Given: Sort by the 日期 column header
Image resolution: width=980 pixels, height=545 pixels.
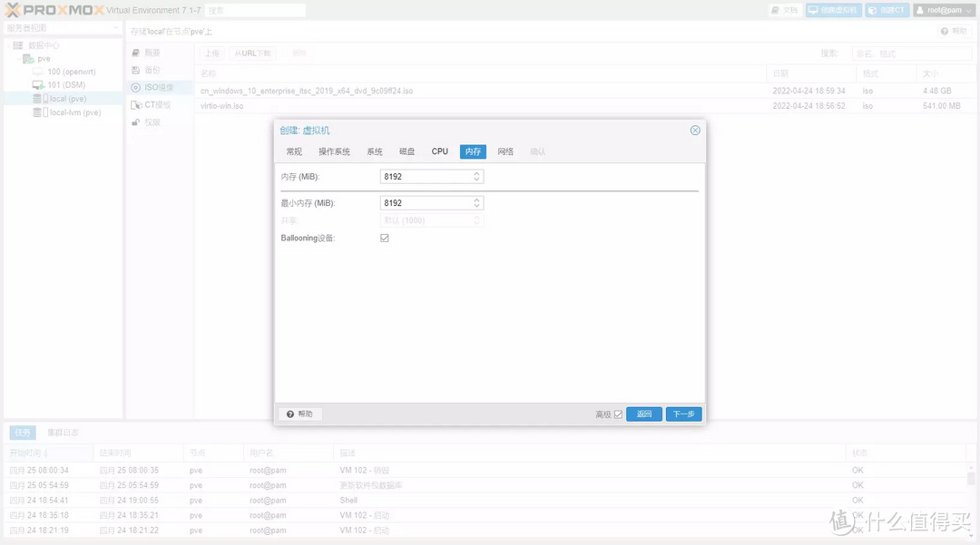Looking at the screenshot, I should click(811, 73).
